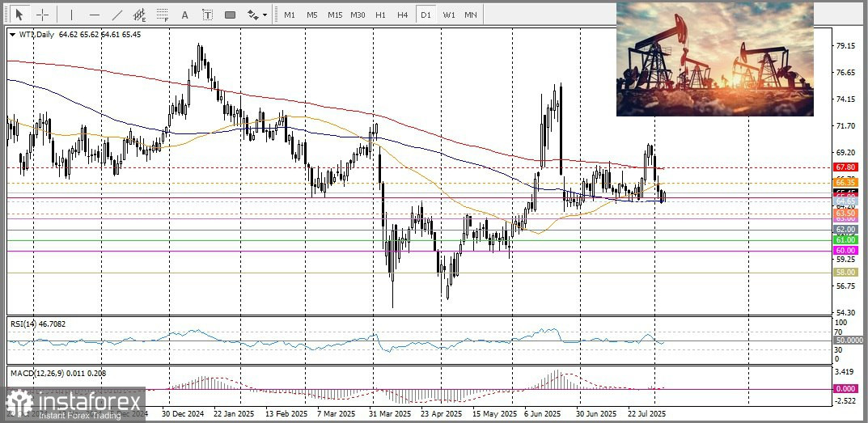
Task: Select the gray Rectangle shape tool
Action: click(231, 15)
